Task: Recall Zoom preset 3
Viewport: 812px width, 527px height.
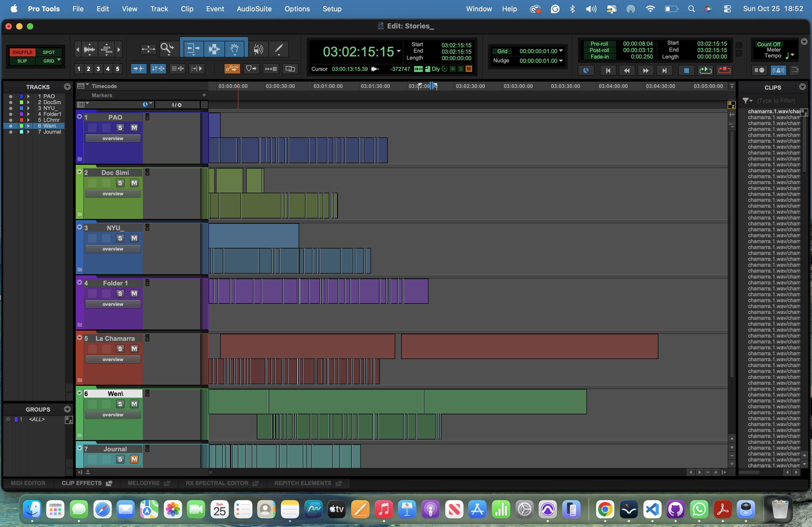Action: tap(98, 69)
